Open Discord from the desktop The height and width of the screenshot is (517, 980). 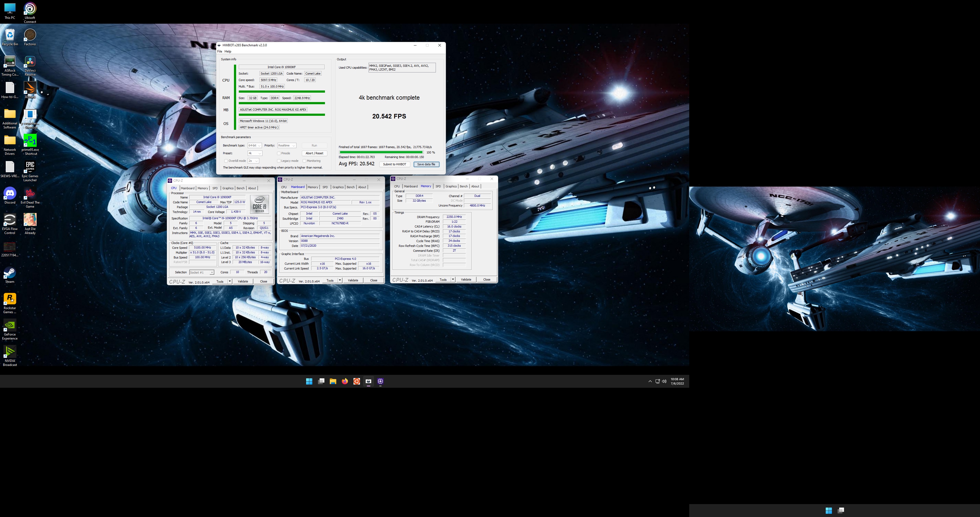pos(10,195)
